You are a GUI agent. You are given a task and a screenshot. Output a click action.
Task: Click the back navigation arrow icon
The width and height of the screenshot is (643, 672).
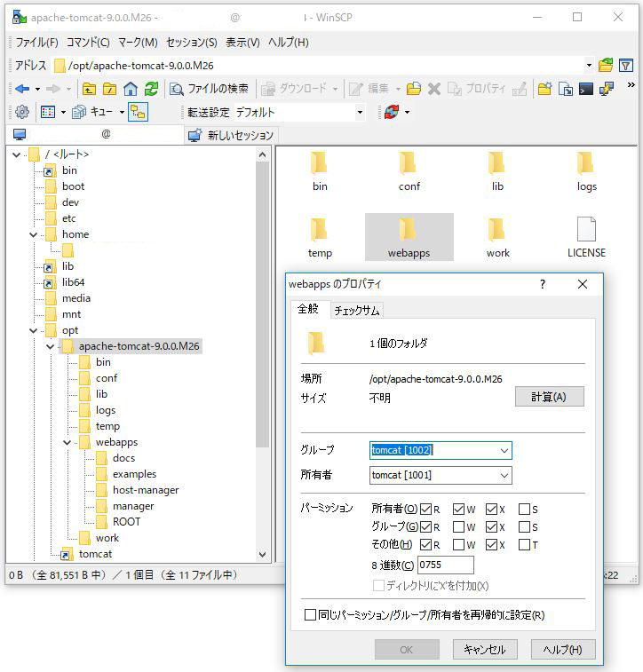[22, 89]
